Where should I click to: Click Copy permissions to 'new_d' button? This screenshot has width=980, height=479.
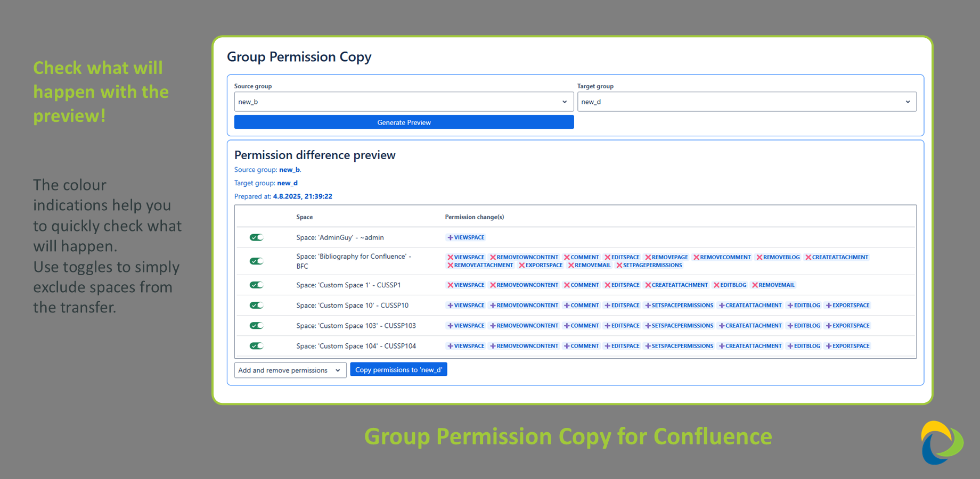pos(398,370)
